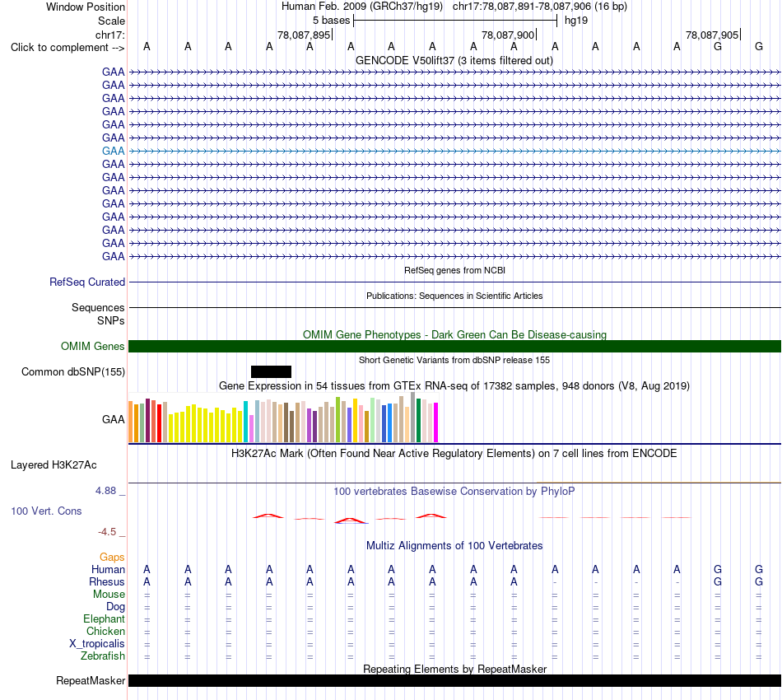Click the black RepeatMasker element bar

(x=454, y=680)
